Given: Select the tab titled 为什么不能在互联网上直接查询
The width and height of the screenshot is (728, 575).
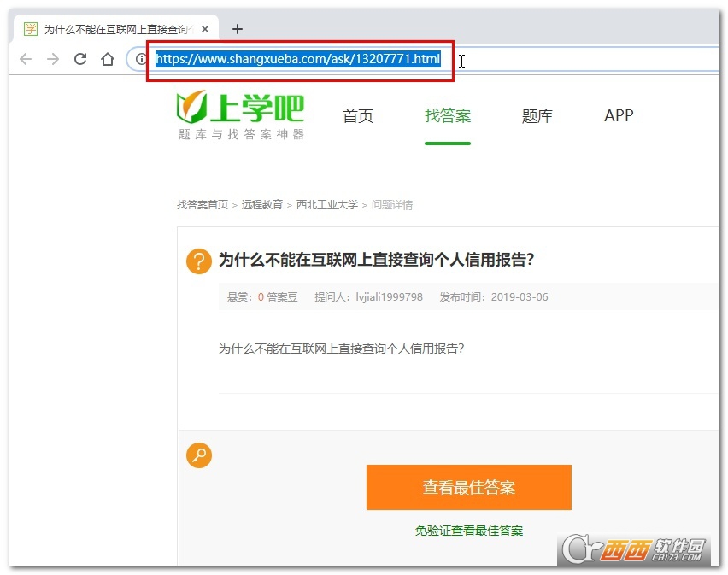Looking at the screenshot, I should [x=116, y=29].
